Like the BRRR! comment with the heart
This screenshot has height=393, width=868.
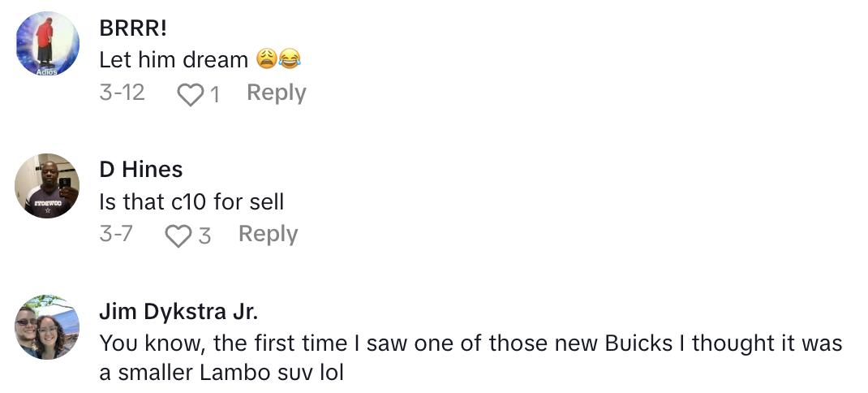[x=191, y=95]
